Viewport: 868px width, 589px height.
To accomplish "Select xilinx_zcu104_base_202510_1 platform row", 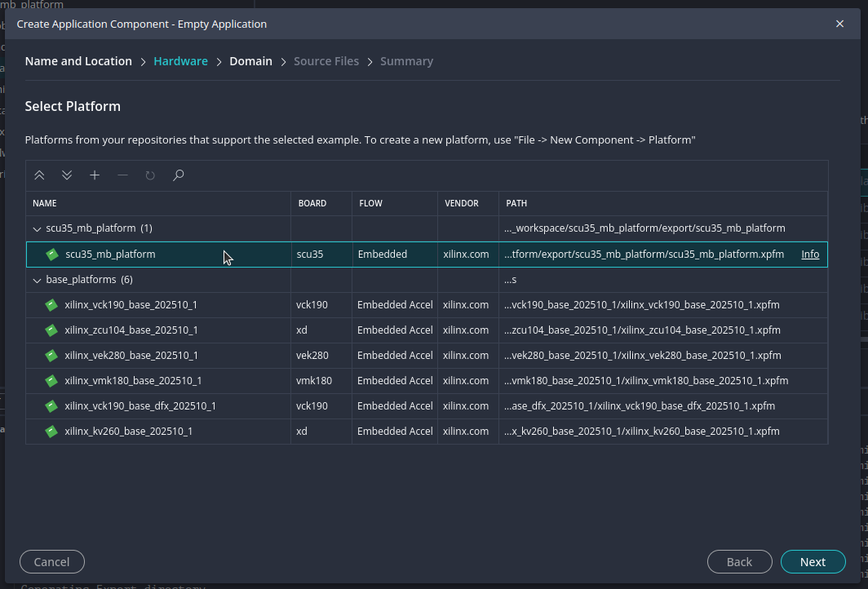I will [x=131, y=330].
